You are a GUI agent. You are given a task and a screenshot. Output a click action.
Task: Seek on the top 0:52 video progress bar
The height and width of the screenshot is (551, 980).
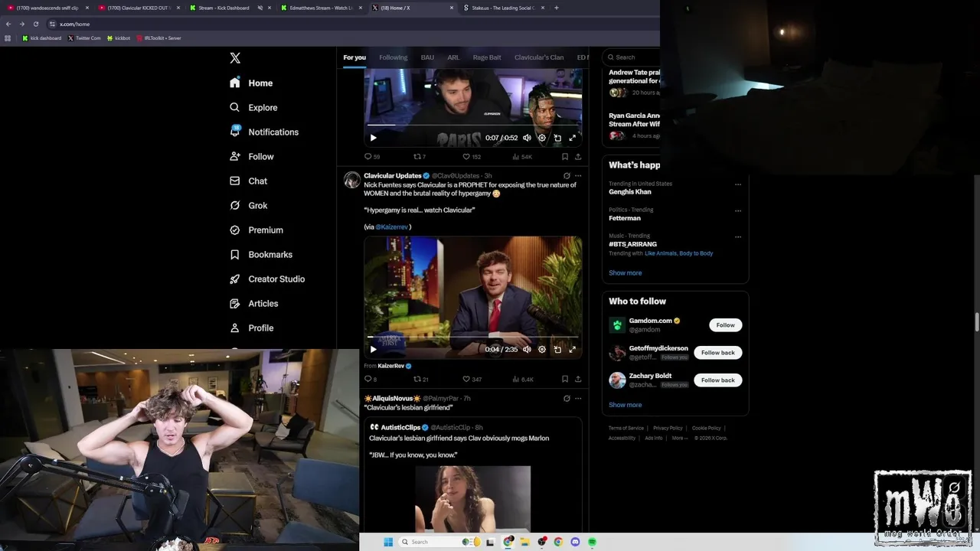[472, 125]
